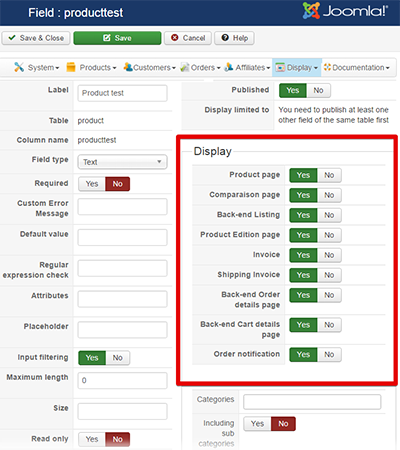Screen dimensions: 400x450
Task: Click the Documentation lifebuoy icon
Action: tap(327, 67)
